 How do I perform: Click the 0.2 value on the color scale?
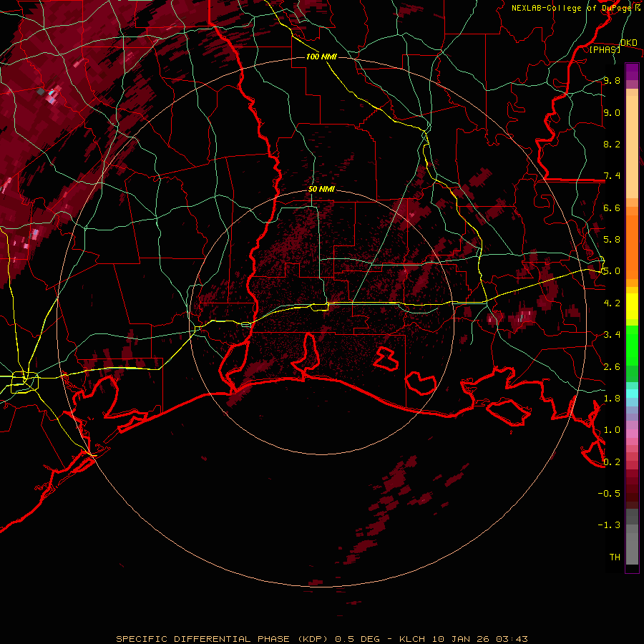(x=612, y=462)
